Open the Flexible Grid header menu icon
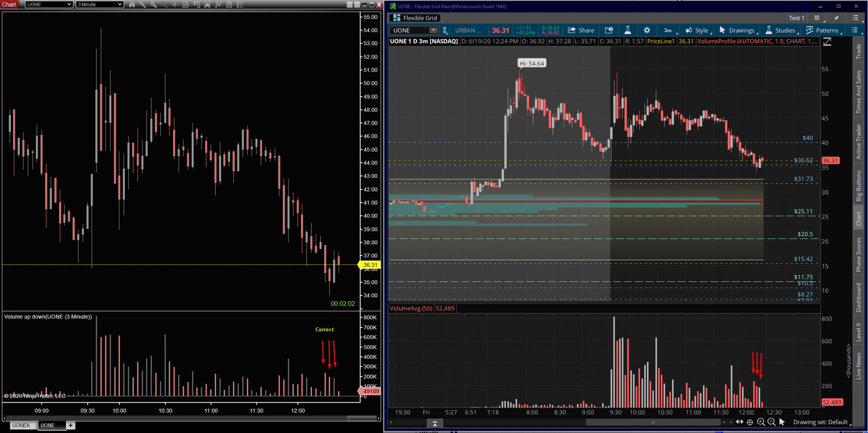The height and width of the screenshot is (433, 868). pos(855,18)
